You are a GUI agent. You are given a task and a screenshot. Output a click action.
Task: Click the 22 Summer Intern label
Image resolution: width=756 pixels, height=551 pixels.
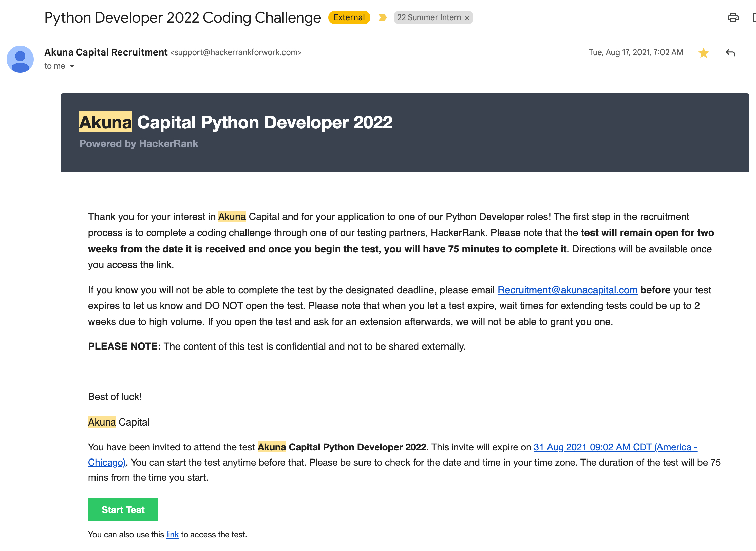coord(429,17)
